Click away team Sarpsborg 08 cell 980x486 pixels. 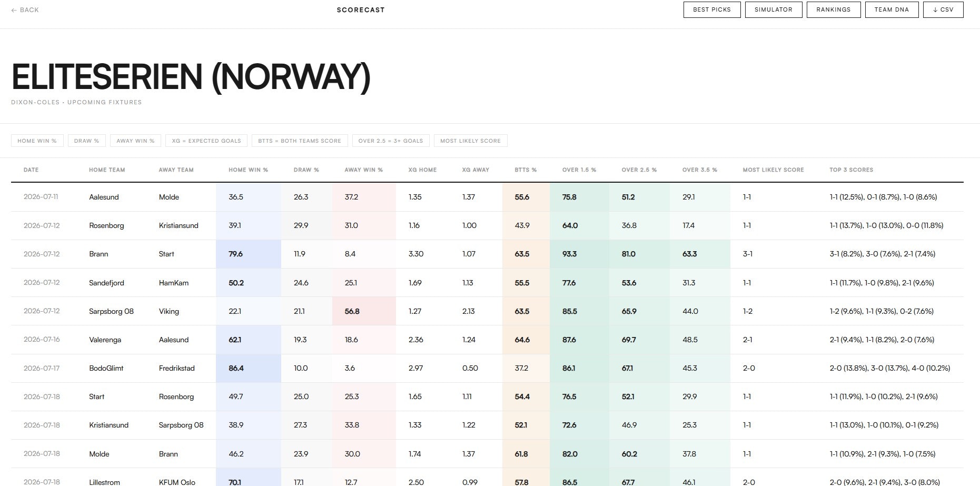click(181, 425)
